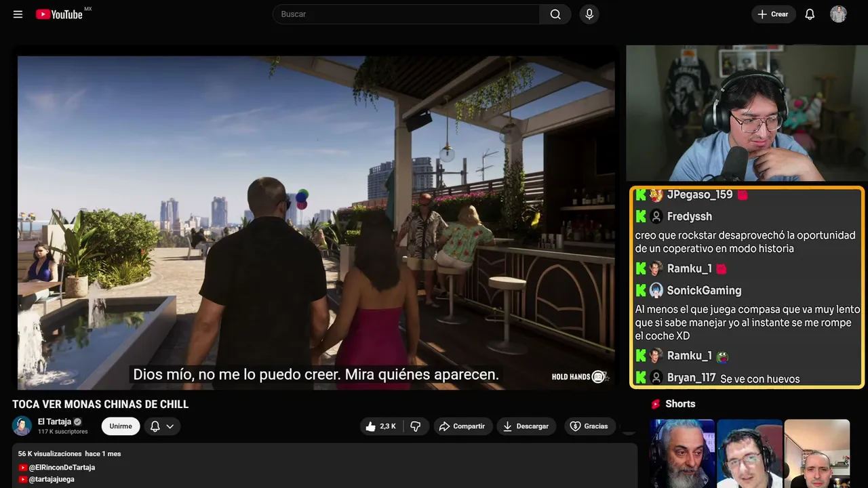Click chat username "Fredyssh"
Screen dimensions: 868x488
pos(690,217)
